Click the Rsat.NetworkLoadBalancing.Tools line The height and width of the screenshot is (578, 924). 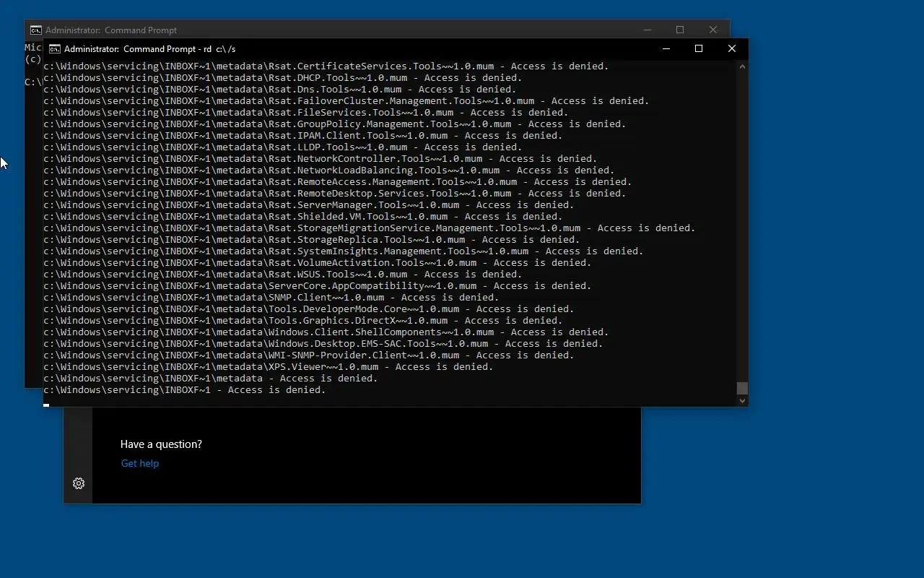coord(329,171)
